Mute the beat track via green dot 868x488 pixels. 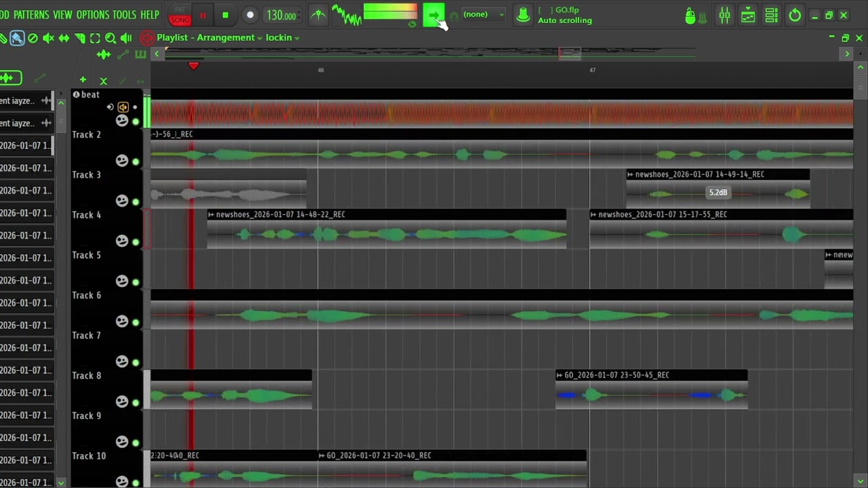coord(136,122)
